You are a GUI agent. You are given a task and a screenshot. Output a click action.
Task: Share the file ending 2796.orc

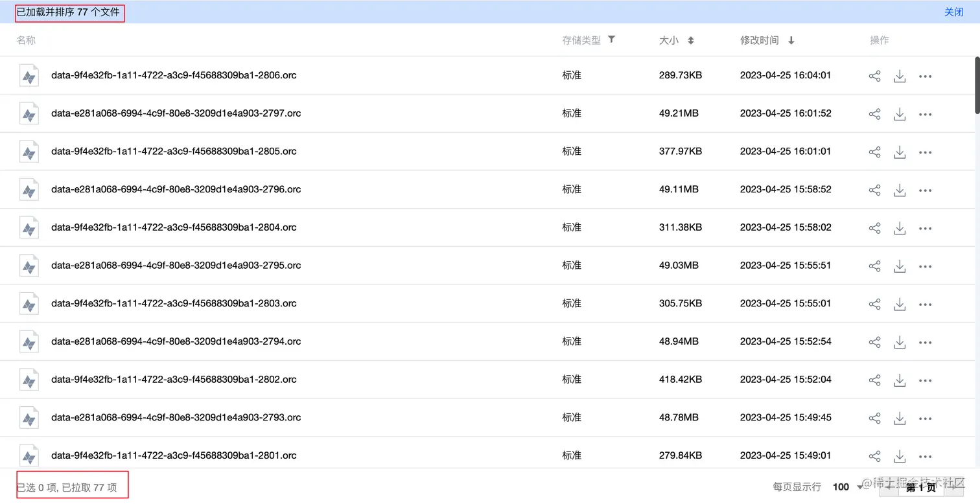pyautogui.click(x=874, y=190)
